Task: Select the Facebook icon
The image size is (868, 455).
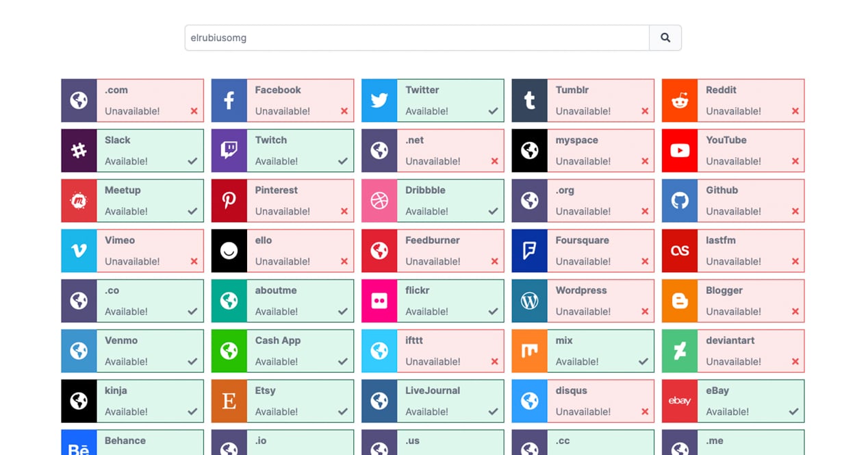Action: click(x=229, y=100)
